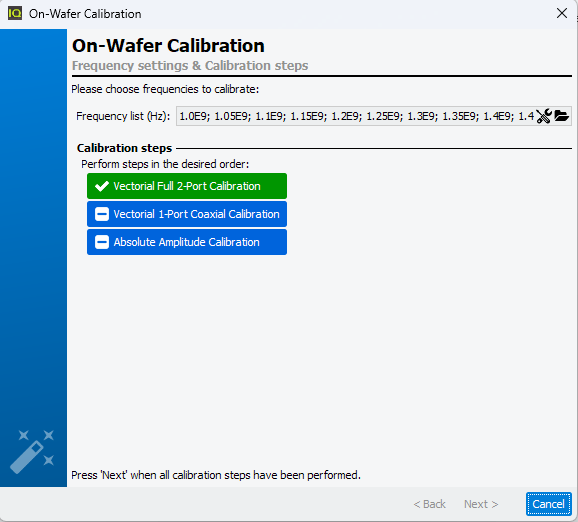Open frequency settings via wrench-screwdriver icon
578x522 pixels.
click(x=544, y=116)
